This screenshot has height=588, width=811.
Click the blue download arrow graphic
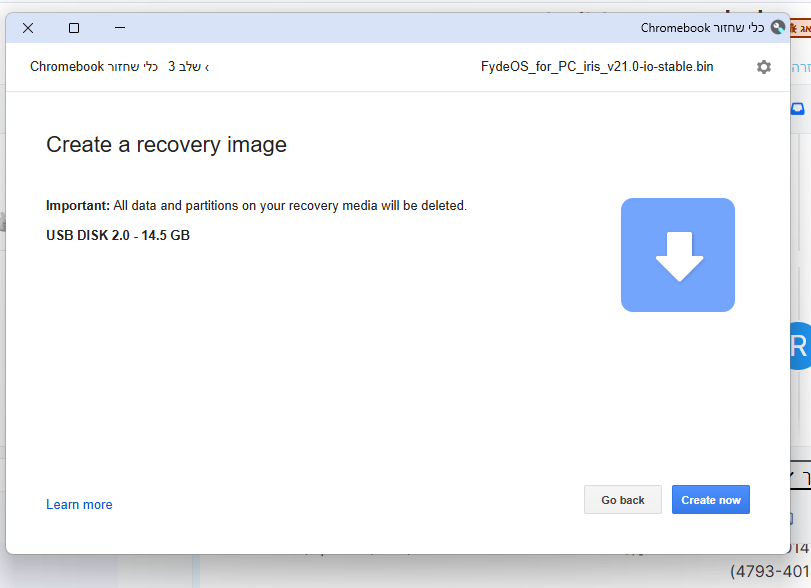point(678,255)
